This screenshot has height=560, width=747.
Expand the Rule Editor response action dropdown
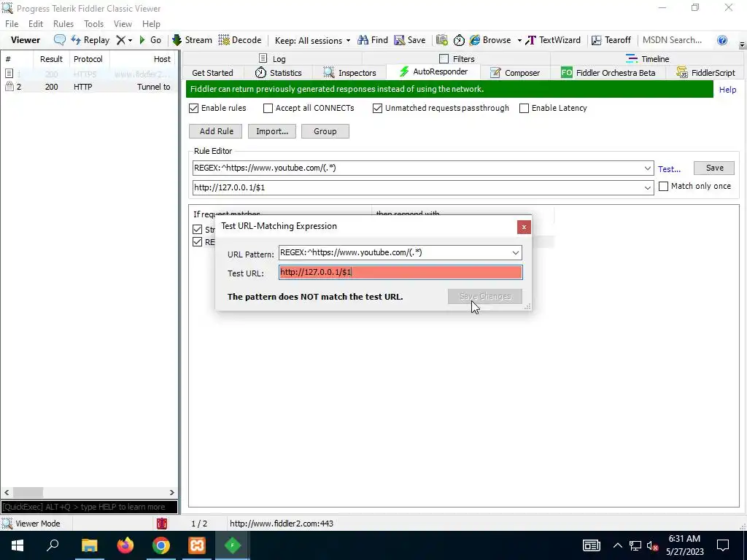point(648,187)
